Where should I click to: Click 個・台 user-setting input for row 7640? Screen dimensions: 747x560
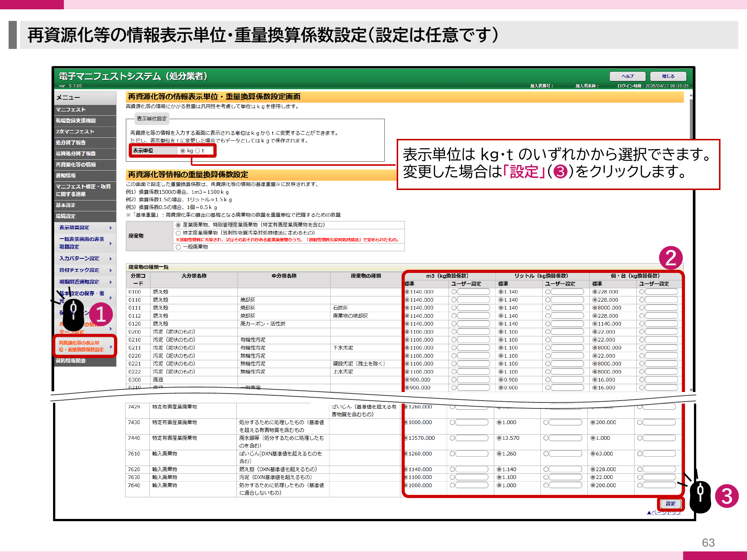pos(659,485)
